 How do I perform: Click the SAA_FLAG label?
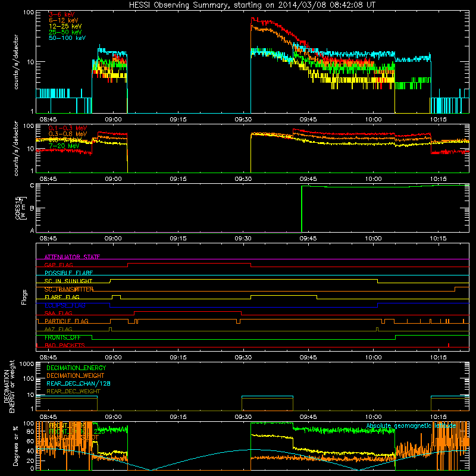point(58,313)
